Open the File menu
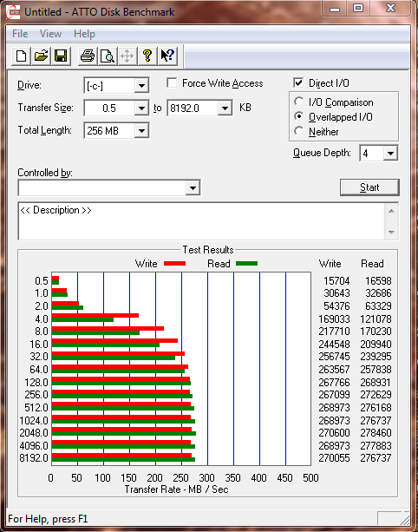The width and height of the screenshot is (418, 532). point(20,34)
